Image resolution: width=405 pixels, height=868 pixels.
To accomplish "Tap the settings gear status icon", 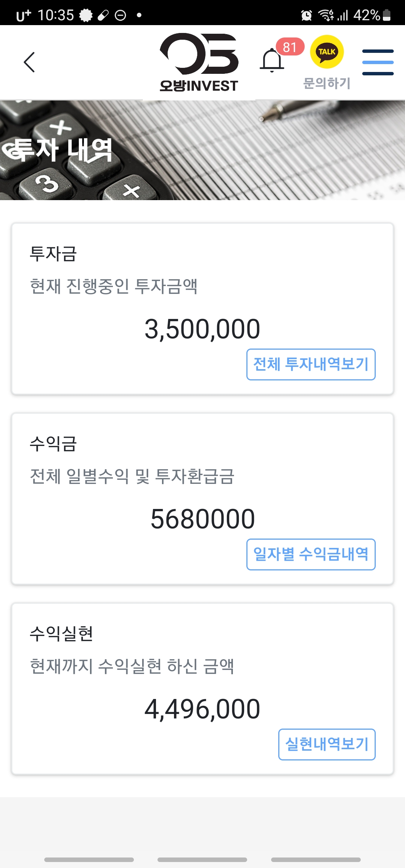I will 86,15.
